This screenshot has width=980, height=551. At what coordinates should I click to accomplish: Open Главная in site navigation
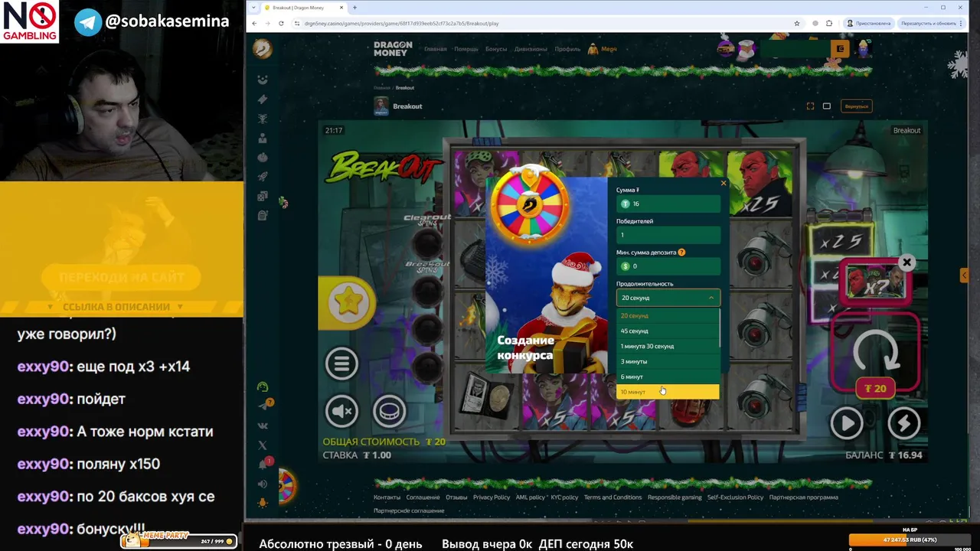435,49
